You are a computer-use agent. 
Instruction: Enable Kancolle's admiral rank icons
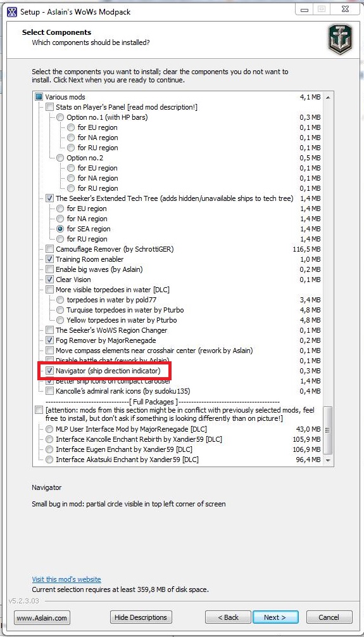pos(49,392)
